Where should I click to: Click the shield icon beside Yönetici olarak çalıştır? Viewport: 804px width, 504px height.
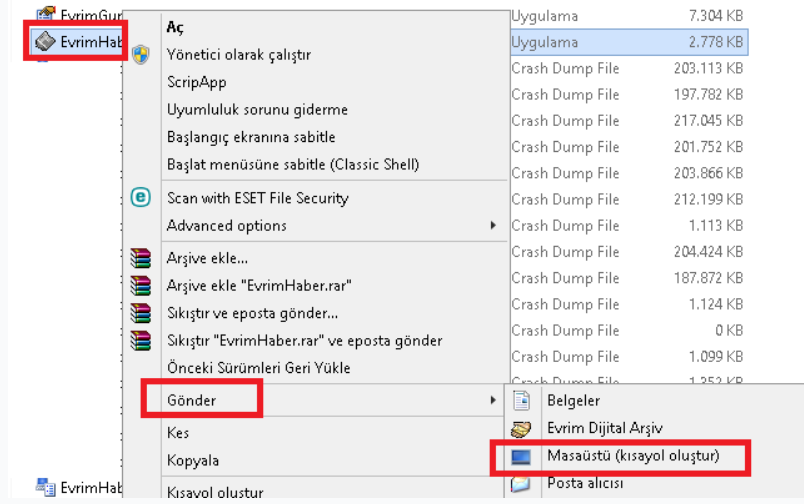(x=140, y=54)
